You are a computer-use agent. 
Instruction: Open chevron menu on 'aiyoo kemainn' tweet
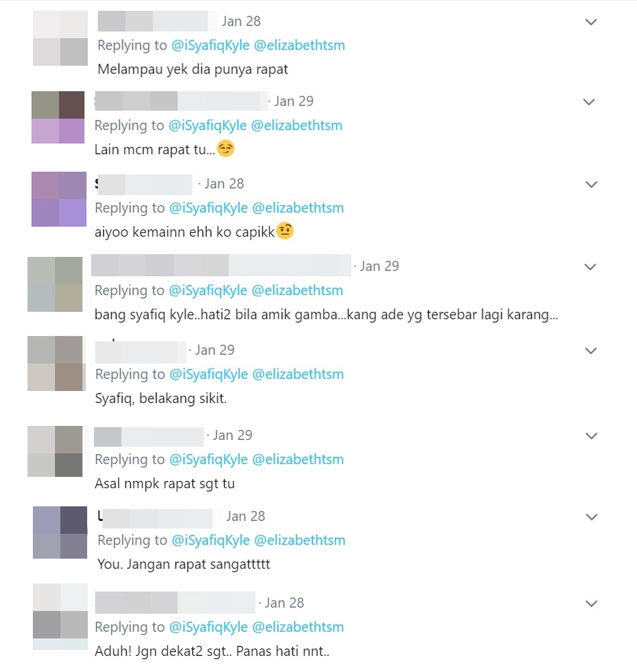coord(591,184)
